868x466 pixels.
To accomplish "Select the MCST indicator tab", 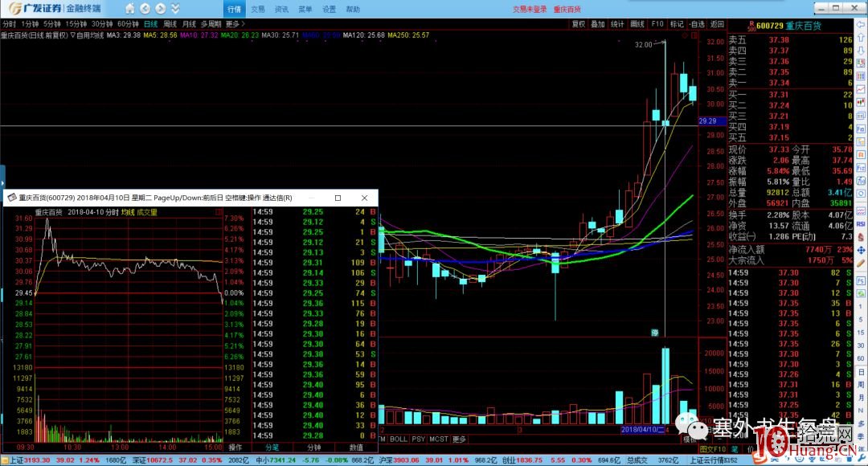I will click(x=439, y=439).
